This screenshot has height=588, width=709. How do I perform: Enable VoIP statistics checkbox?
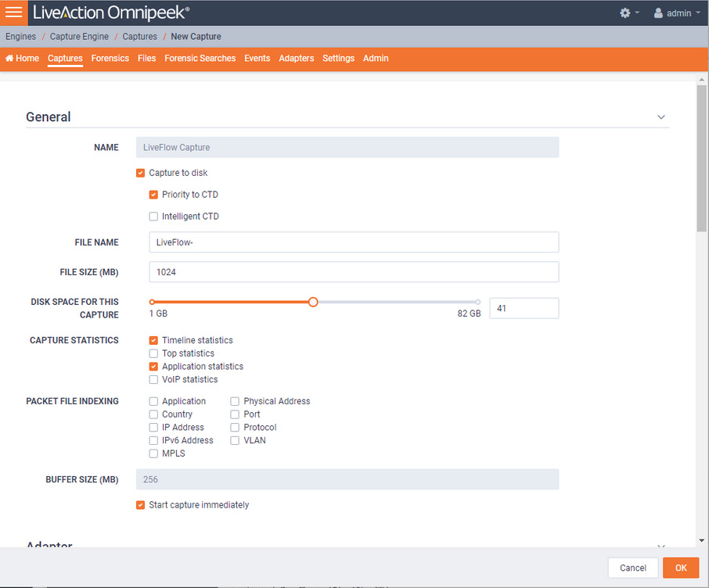pos(153,380)
